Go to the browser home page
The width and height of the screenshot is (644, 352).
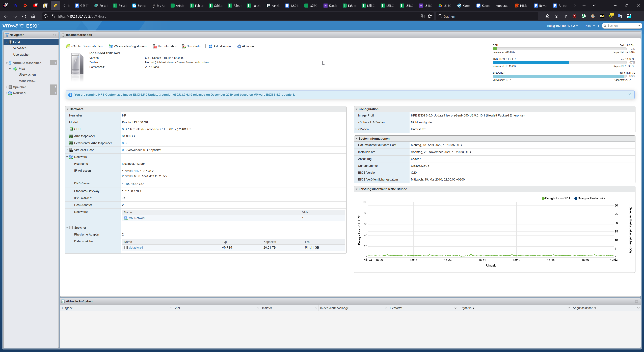coord(33,16)
